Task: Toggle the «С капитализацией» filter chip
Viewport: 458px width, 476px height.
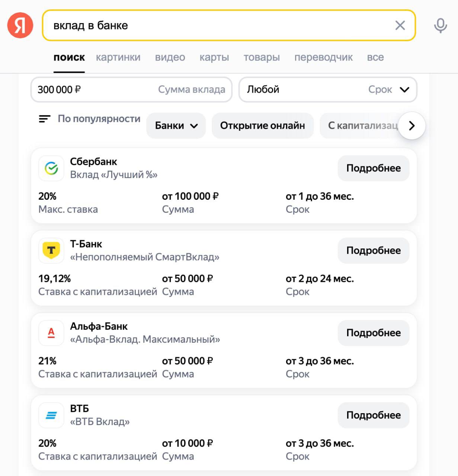Action: pos(361,126)
